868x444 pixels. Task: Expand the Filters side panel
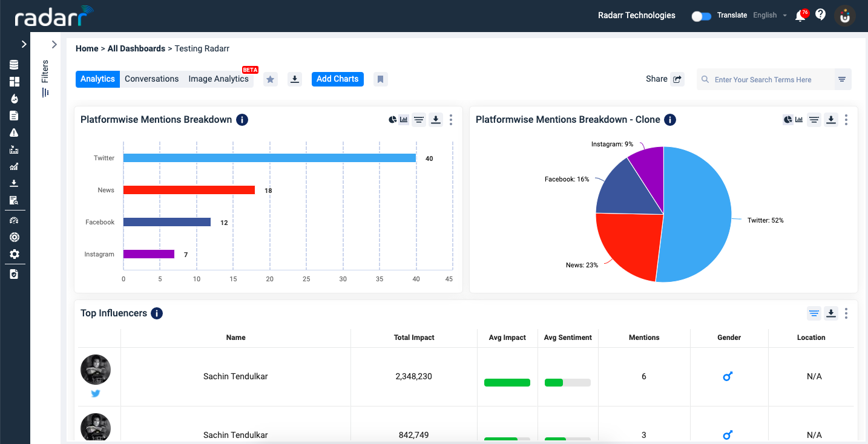(x=54, y=44)
